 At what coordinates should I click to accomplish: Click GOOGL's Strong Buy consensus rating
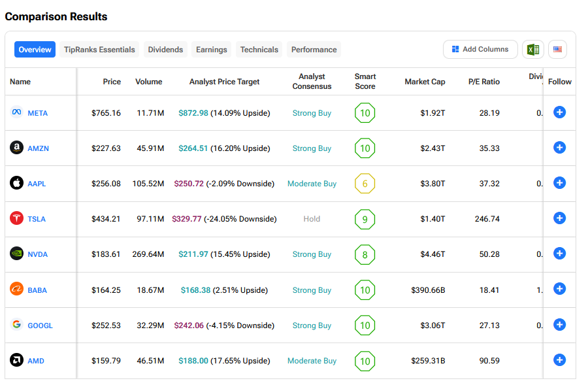[312, 326]
